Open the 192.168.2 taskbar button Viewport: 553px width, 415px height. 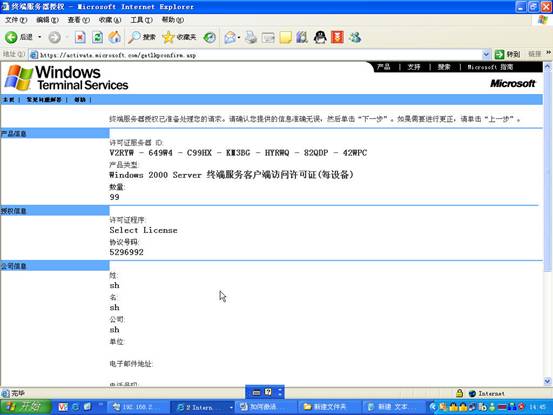pyautogui.click(x=137, y=407)
